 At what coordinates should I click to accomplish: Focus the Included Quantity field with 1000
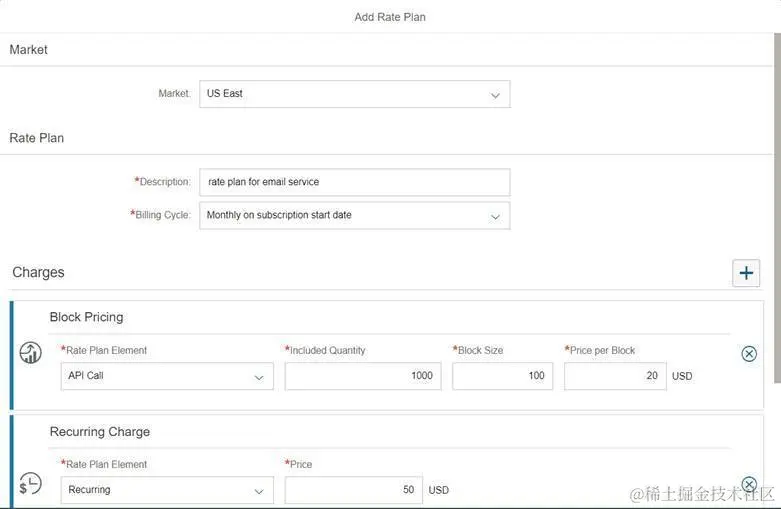coord(363,376)
